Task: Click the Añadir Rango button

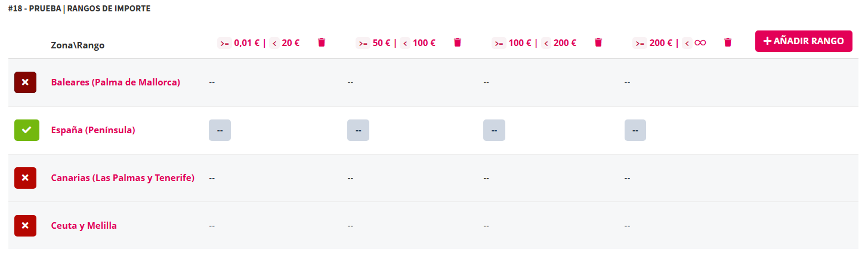Action: coord(804,41)
